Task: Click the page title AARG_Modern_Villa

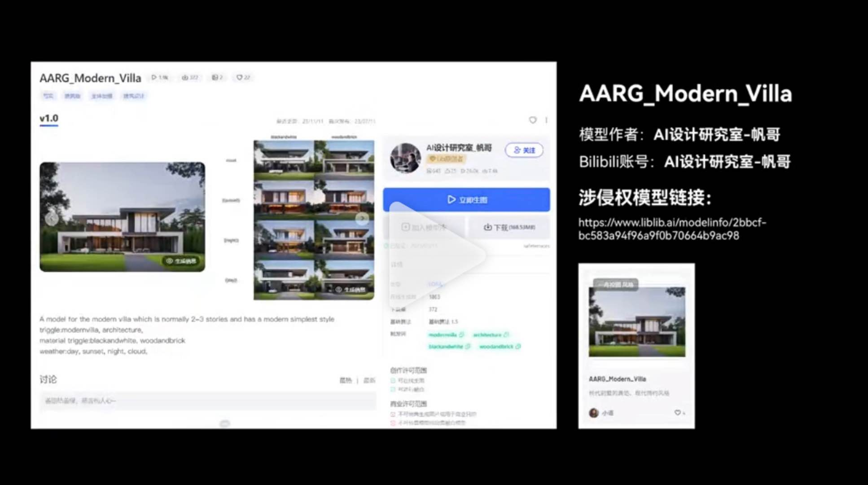Action: [90, 78]
